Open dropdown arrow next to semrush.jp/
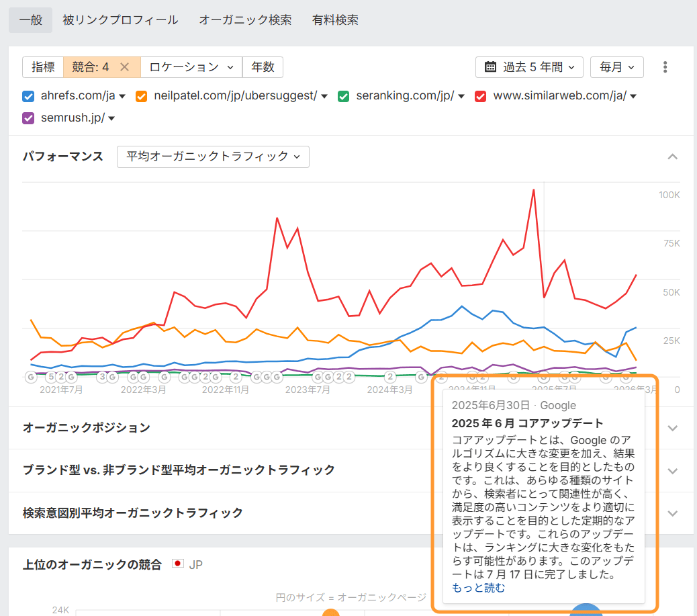697x616 pixels. [x=111, y=119]
